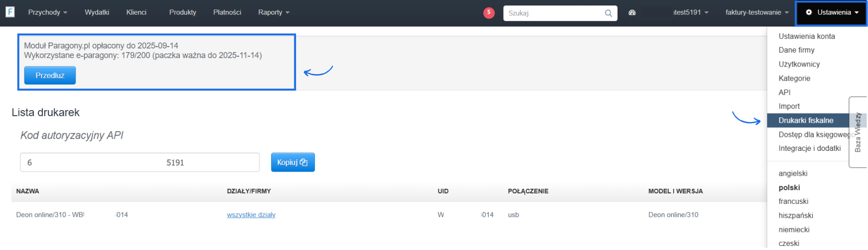Open the dashboard gauge icon

coord(632,13)
